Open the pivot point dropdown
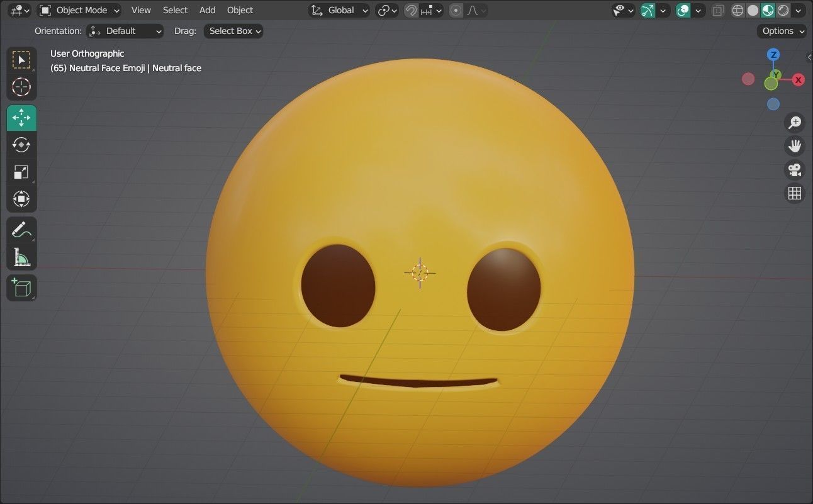The width and height of the screenshot is (813, 504). point(387,10)
